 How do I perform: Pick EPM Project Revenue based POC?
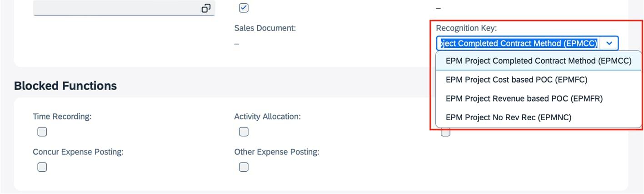click(524, 98)
